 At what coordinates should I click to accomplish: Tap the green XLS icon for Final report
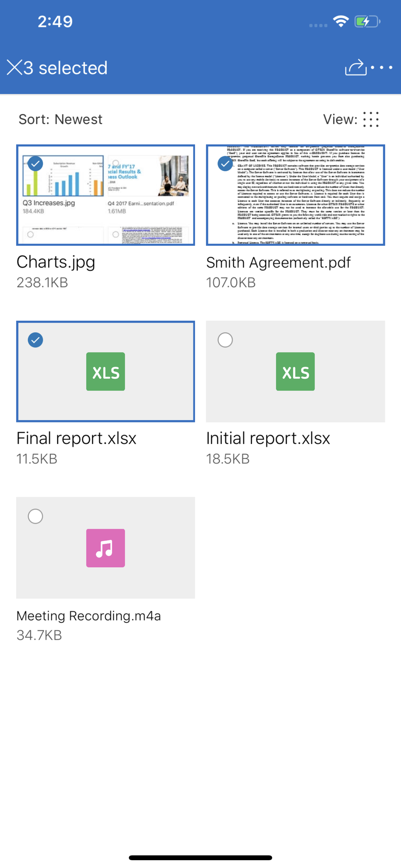point(105,372)
